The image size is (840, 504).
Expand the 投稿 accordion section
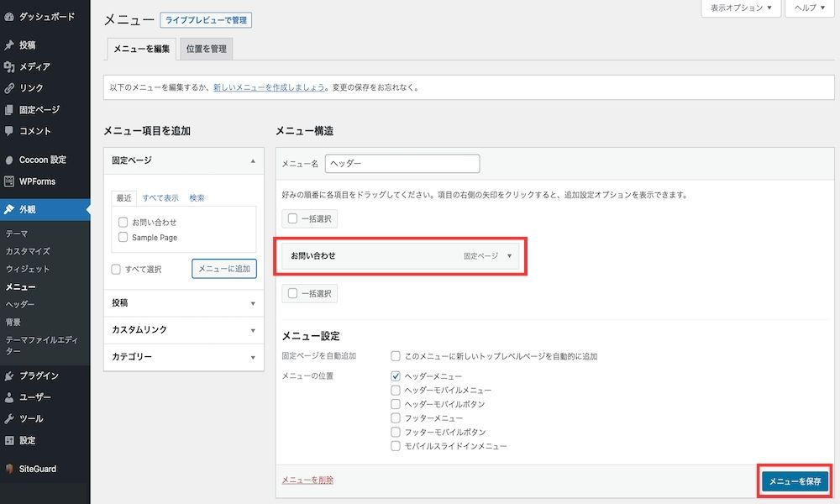pos(184,303)
